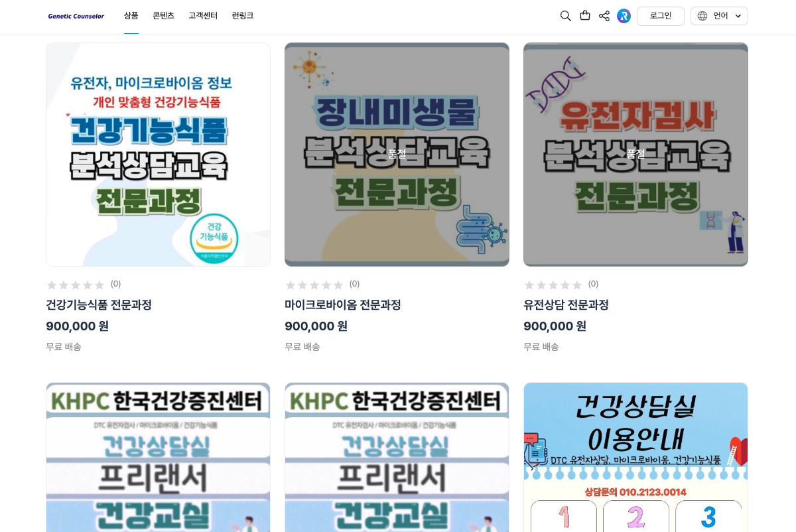Image resolution: width=796 pixels, height=532 pixels.
Task: Open the 상품 menu tab
Action: [x=131, y=16]
